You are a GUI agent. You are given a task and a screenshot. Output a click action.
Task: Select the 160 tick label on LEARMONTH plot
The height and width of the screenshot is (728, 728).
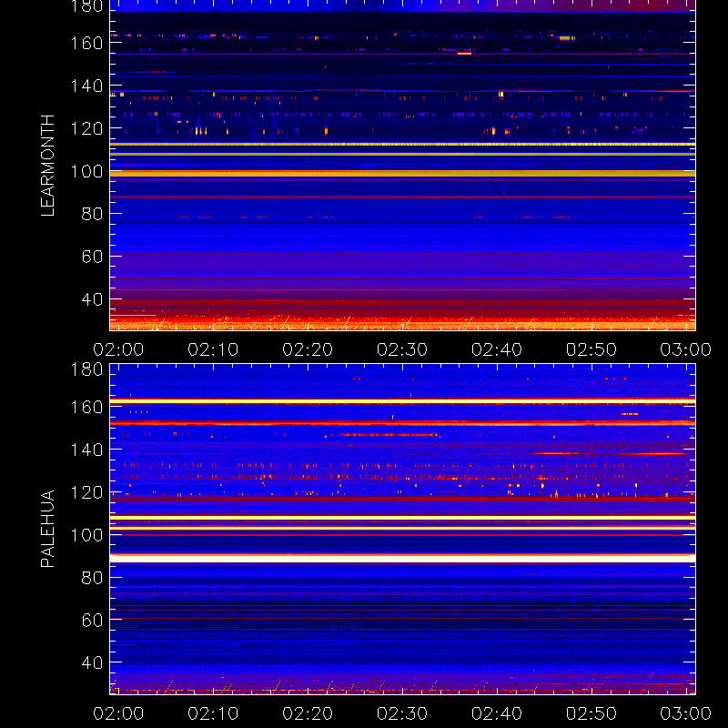pyautogui.click(x=86, y=43)
